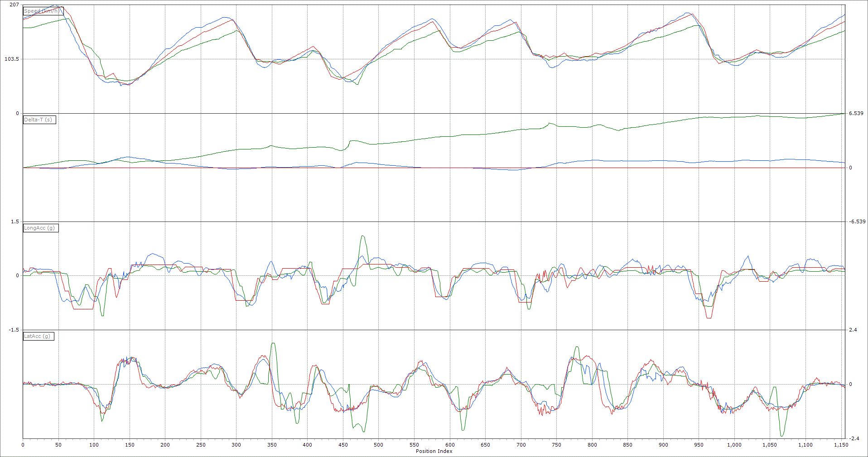
Task: Click the 1,000 tick on position axis
Action: coord(734,445)
